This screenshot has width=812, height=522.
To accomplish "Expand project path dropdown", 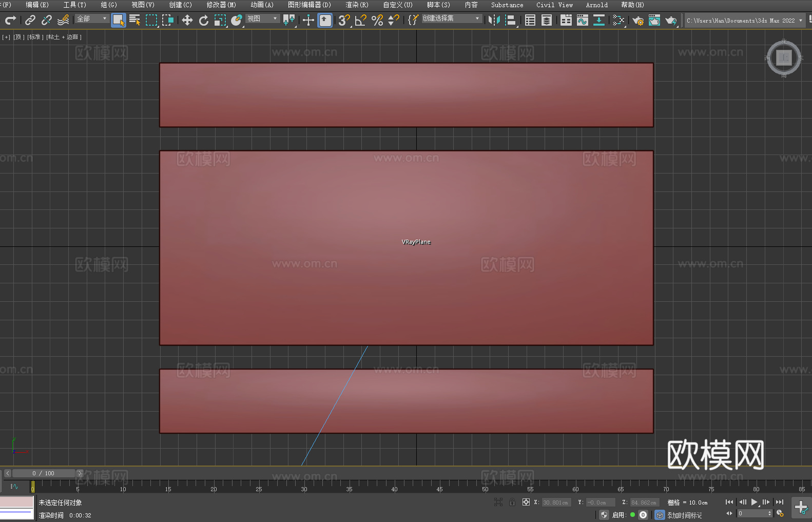I will 801,21.
